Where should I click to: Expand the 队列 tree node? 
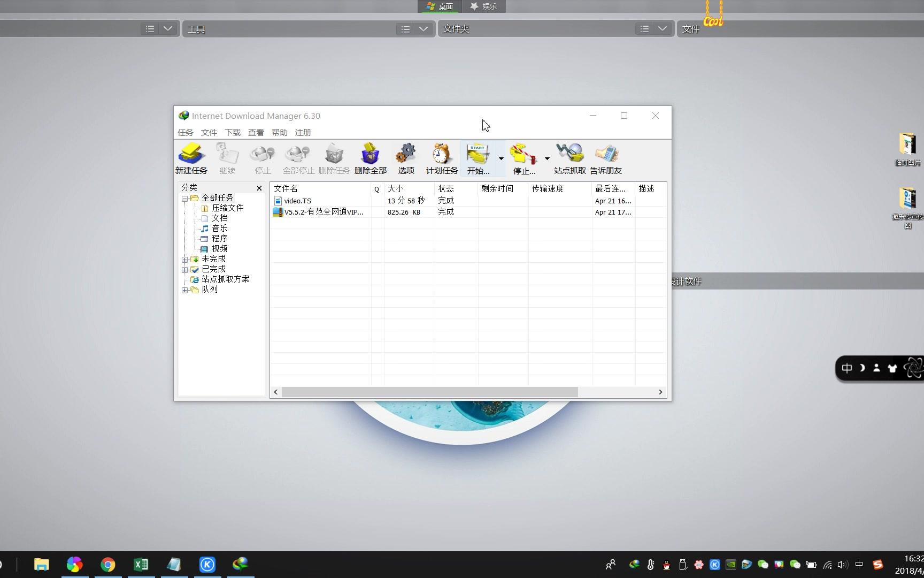tap(184, 290)
